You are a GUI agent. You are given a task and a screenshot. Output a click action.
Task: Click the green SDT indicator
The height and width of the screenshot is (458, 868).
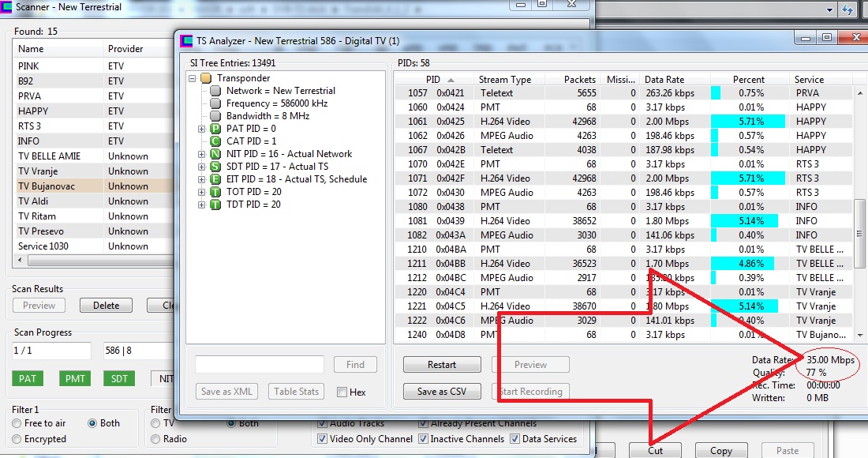coord(119,379)
